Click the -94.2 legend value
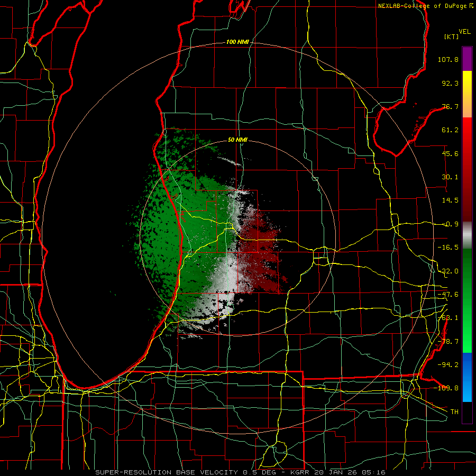The image size is (476, 476). [448, 364]
